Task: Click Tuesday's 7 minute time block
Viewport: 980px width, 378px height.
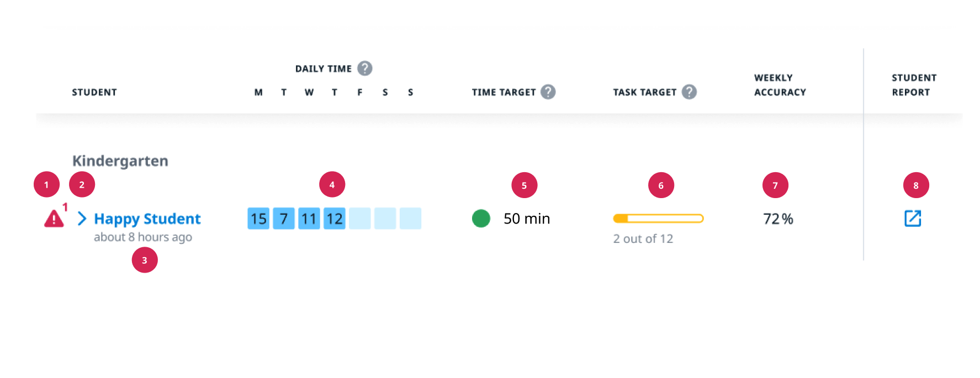Action: tap(284, 219)
